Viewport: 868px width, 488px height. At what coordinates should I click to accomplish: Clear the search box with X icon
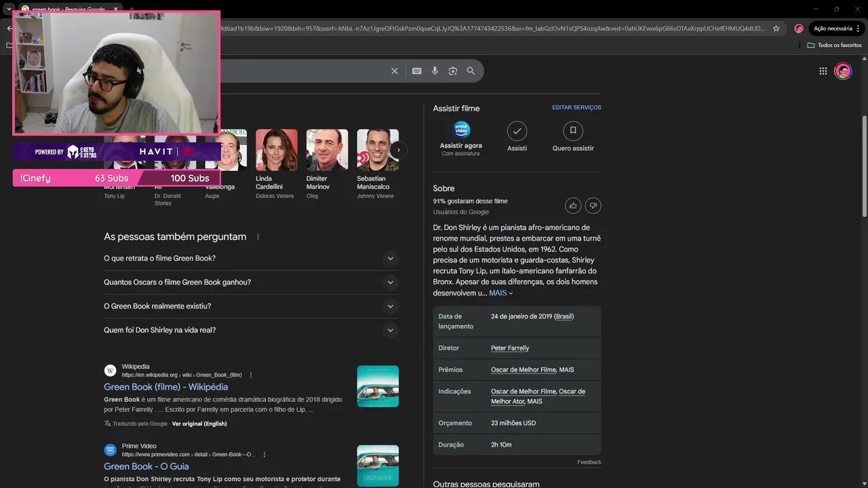point(395,71)
